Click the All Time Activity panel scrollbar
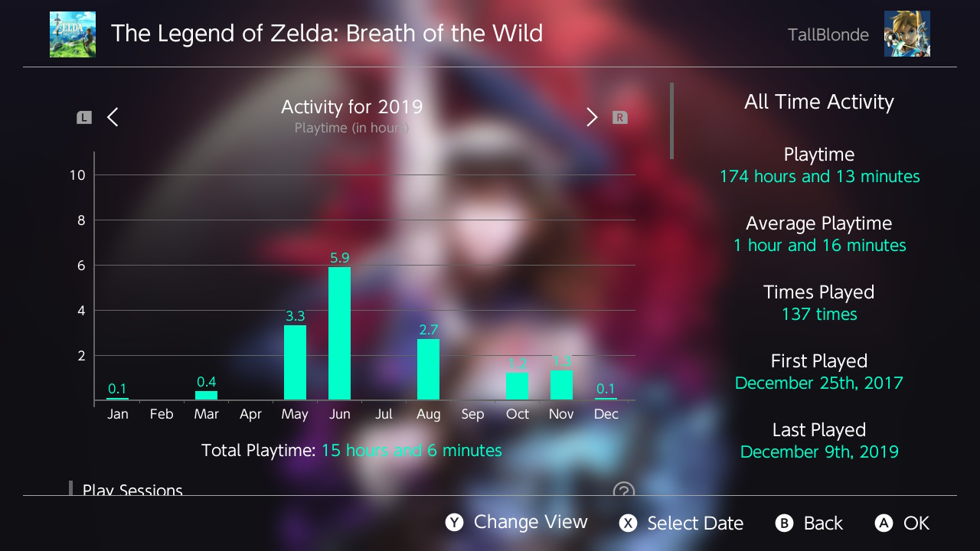Screen dimensions: 980x551 click(x=672, y=121)
